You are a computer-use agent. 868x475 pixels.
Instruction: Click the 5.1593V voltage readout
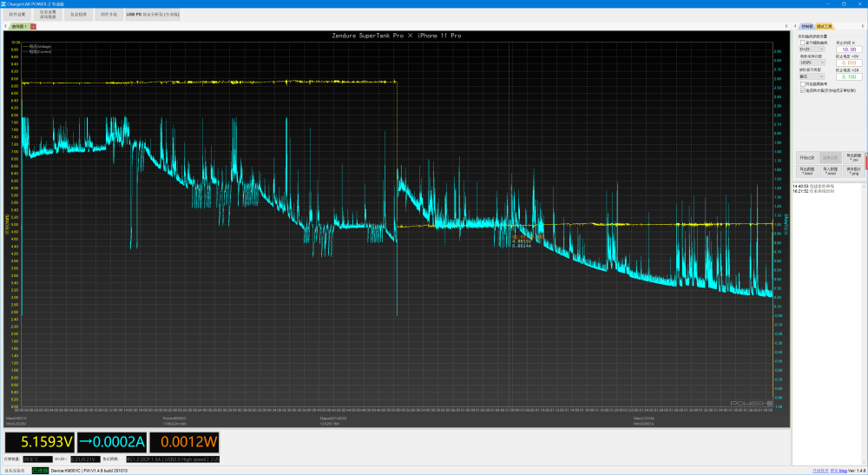pyautogui.click(x=40, y=442)
